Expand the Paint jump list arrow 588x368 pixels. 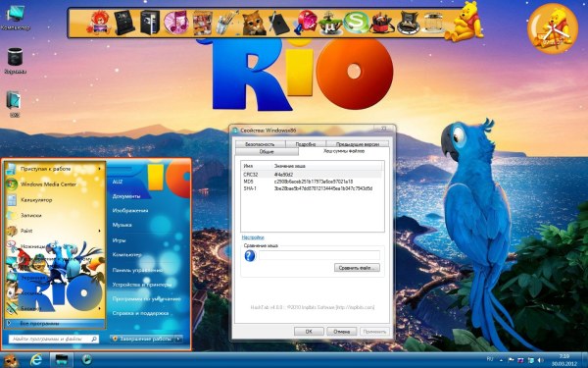(100, 231)
